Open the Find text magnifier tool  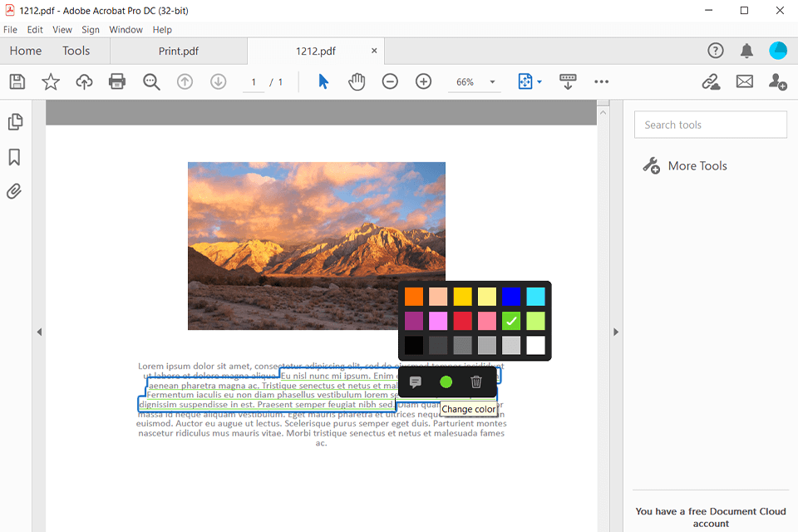click(x=151, y=81)
